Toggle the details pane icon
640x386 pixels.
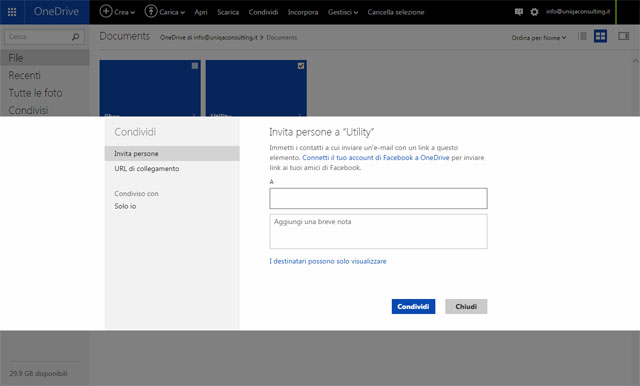click(623, 36)
